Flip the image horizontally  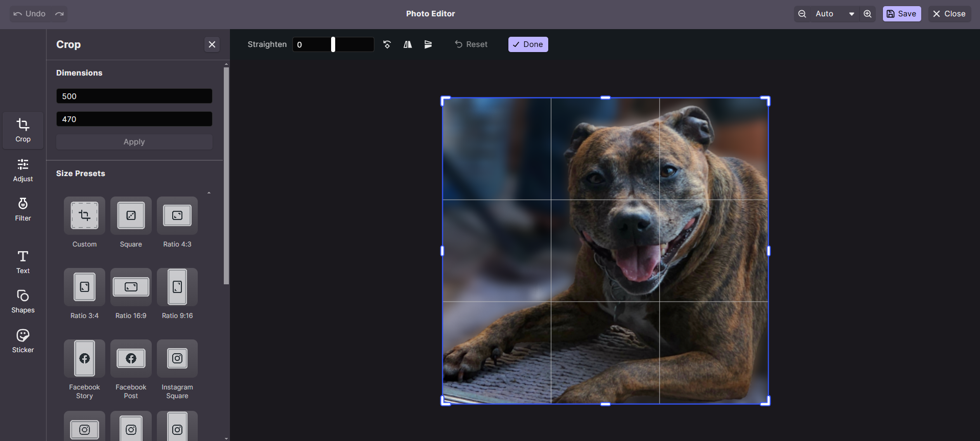[408, 44]
